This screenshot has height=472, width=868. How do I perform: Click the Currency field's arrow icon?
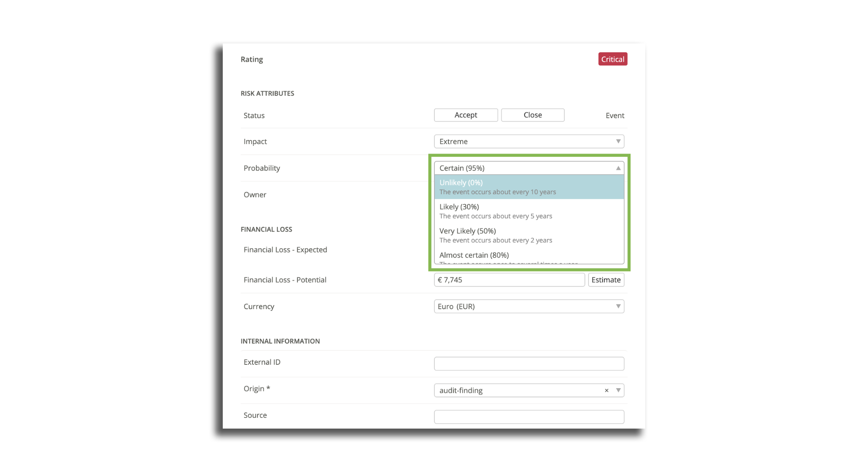[x=618, y=307]
